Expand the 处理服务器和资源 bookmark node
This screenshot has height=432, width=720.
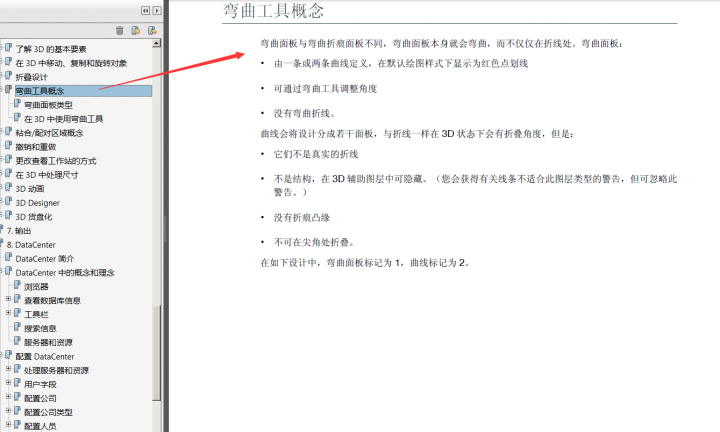pos(8,369)
